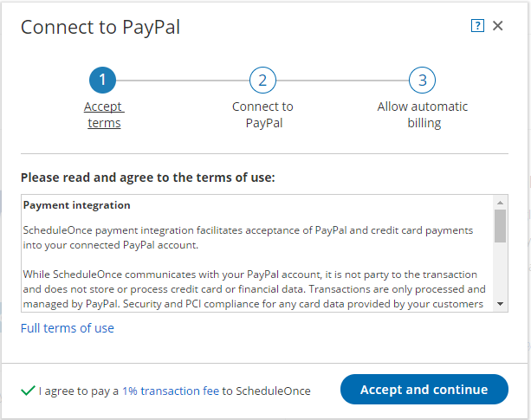Open the Full terms of use link
Viewport: 531px width, 420px height.
point(68,328)
